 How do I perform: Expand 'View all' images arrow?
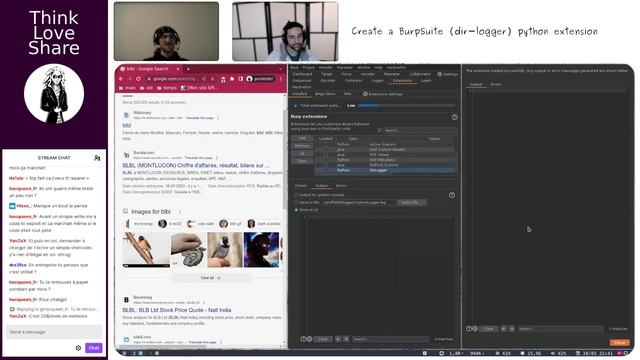[x=219, y=278]
